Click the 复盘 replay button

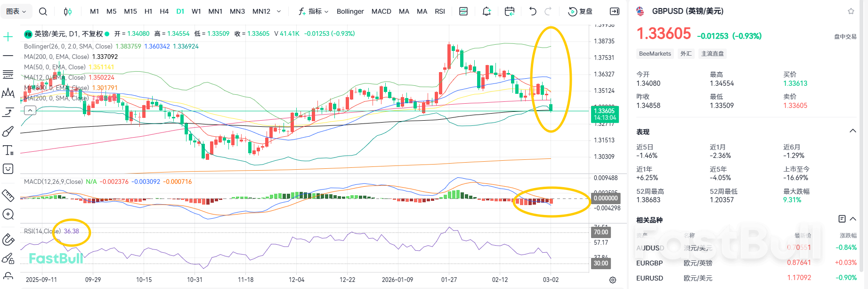pos(581,11)
